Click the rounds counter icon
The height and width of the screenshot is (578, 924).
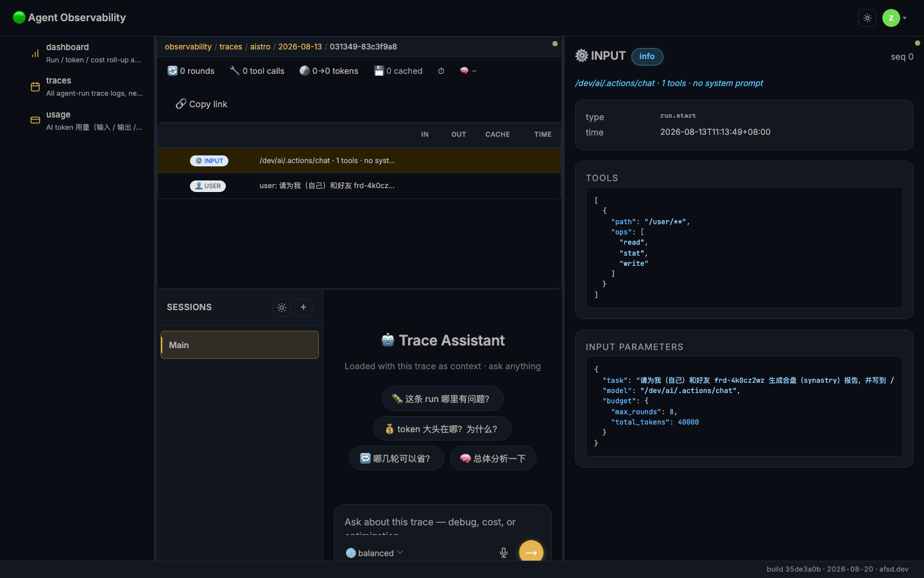173,71
